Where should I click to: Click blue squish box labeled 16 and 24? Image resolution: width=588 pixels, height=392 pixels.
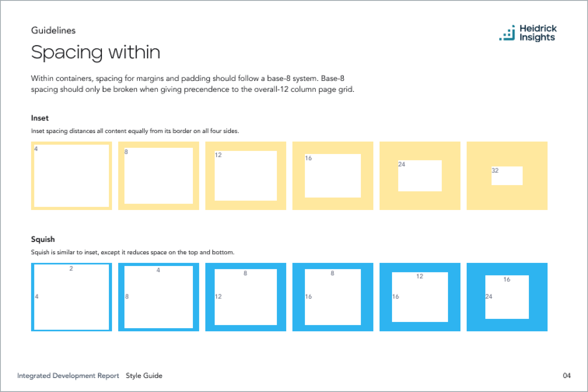click(x=507, y=297)
